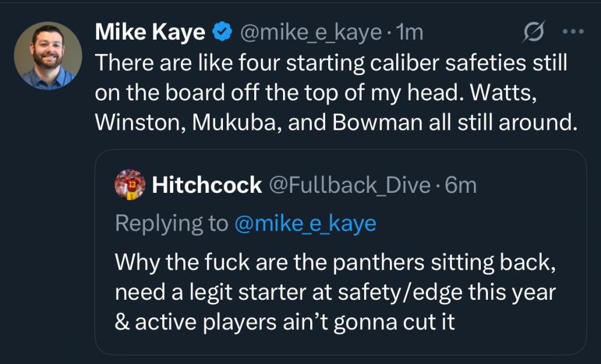Click Hitchcock's small avatar in quoted tweet
This screenshot has height=364, width=601.
point(129,185)
